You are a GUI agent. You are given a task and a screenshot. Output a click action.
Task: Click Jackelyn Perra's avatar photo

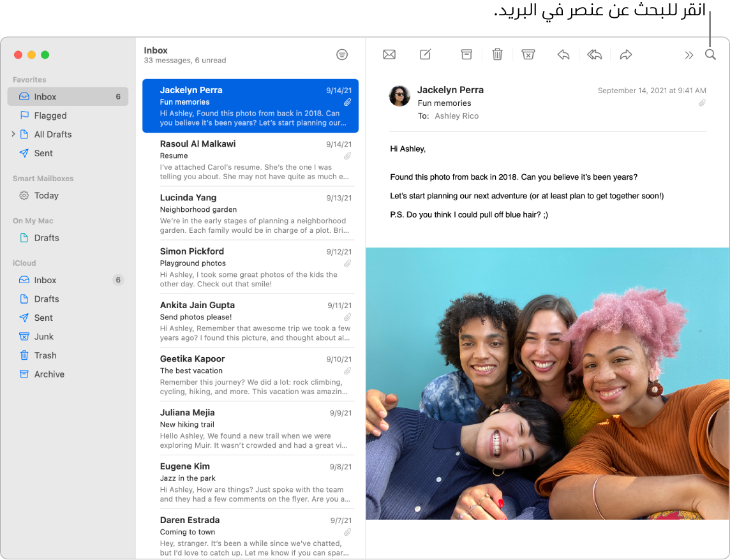pos(399,96)
